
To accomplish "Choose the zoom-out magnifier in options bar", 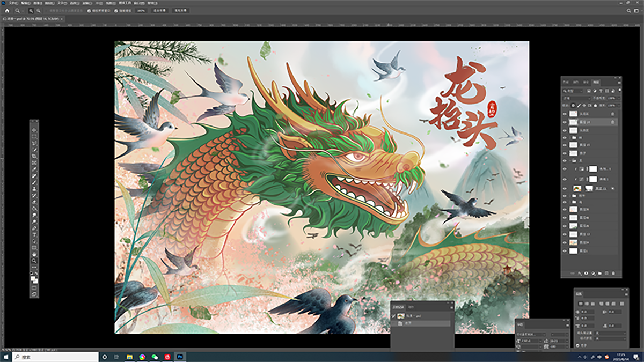I will pos(39,11).
